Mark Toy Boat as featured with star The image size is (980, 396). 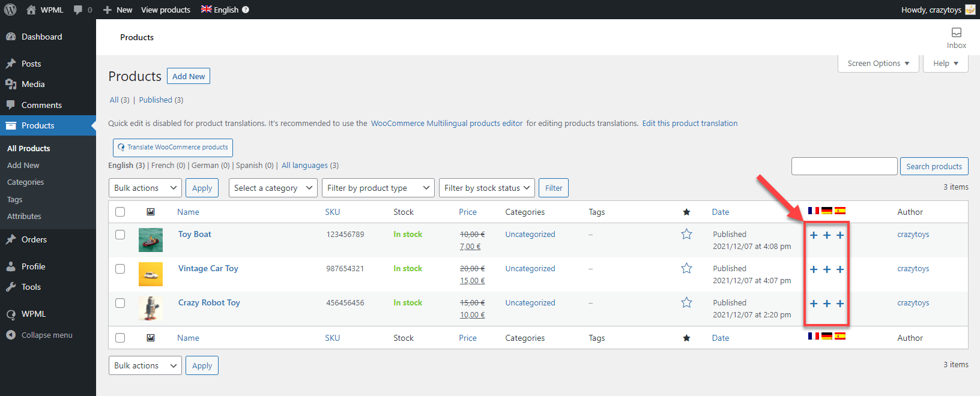(686, 234)
